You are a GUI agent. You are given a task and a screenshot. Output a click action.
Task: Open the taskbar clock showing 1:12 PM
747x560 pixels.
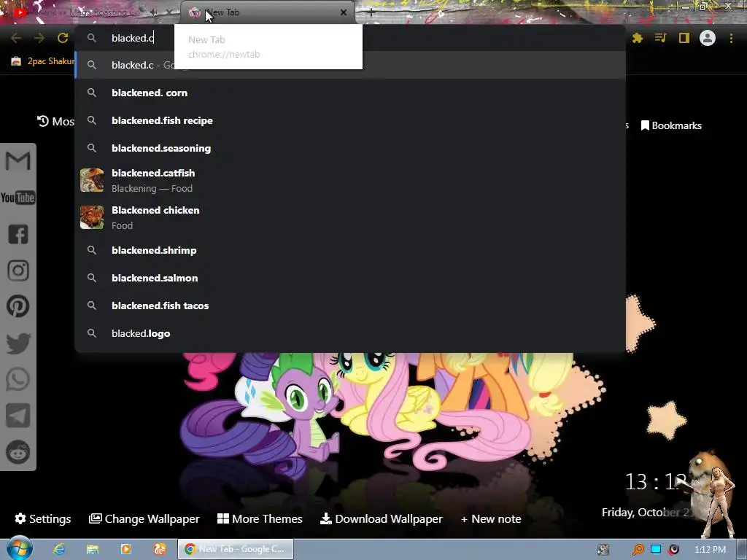(710, 550)
